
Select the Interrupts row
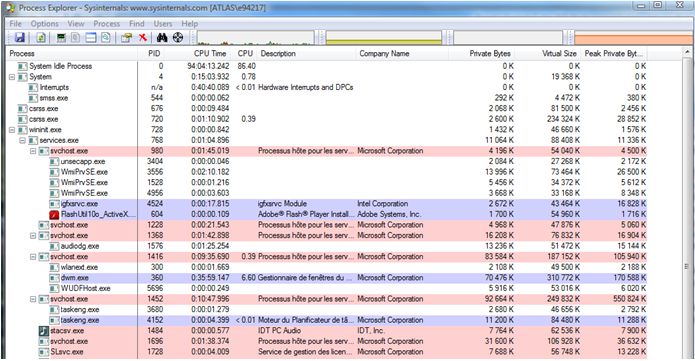[x=326, y=87]
